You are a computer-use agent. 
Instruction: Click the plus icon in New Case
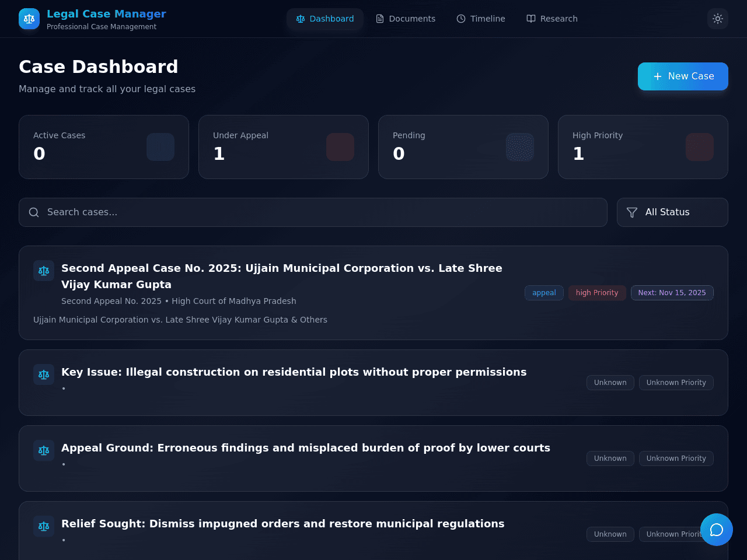point(658,76)
